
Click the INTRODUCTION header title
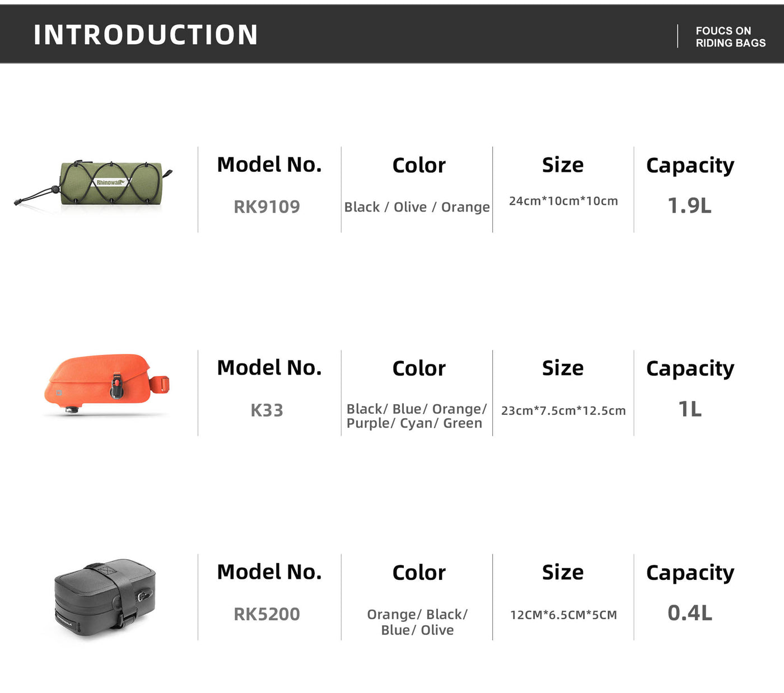coord(146,35)
